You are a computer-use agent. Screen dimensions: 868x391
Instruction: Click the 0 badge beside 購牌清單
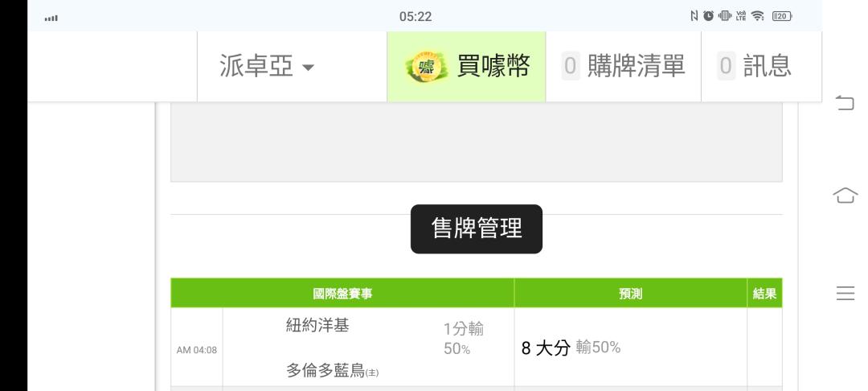(x=570, y=67)
